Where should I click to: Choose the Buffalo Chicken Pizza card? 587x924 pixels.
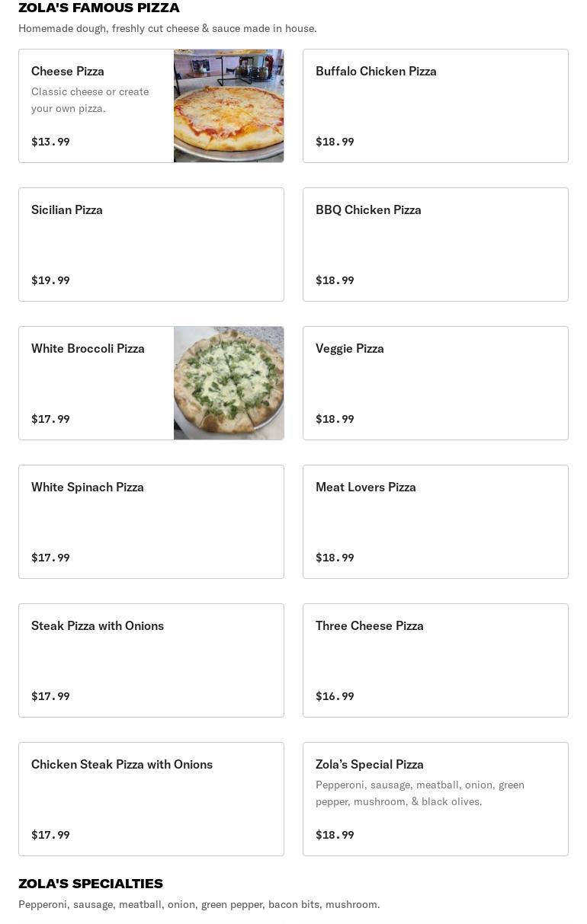pyautogui.click(x=435, y=106)
